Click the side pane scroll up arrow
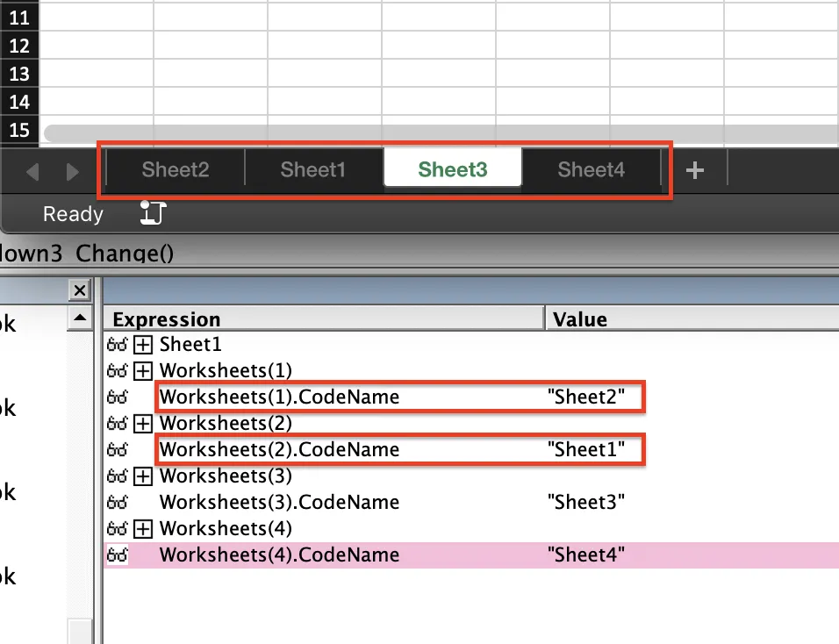 [x=80, y=318]
